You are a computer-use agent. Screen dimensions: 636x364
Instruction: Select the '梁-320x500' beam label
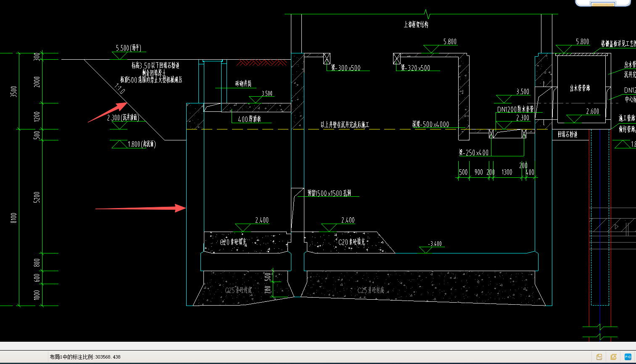(415, 68)
